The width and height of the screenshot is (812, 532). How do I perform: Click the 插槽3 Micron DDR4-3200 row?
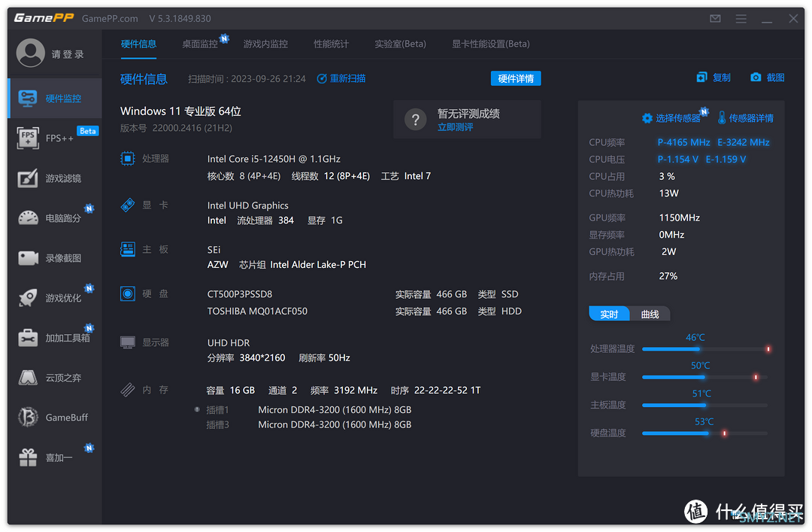click(x=309, y=424)
